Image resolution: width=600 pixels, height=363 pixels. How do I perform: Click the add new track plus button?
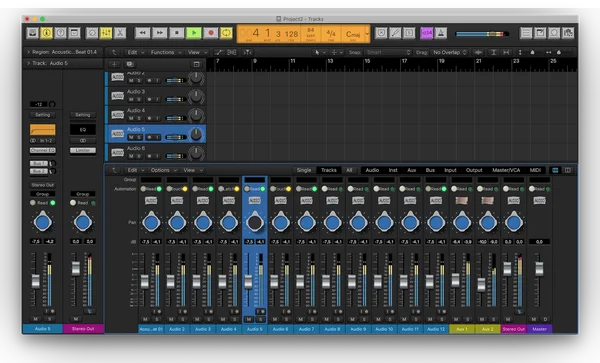tap(114, 64)
